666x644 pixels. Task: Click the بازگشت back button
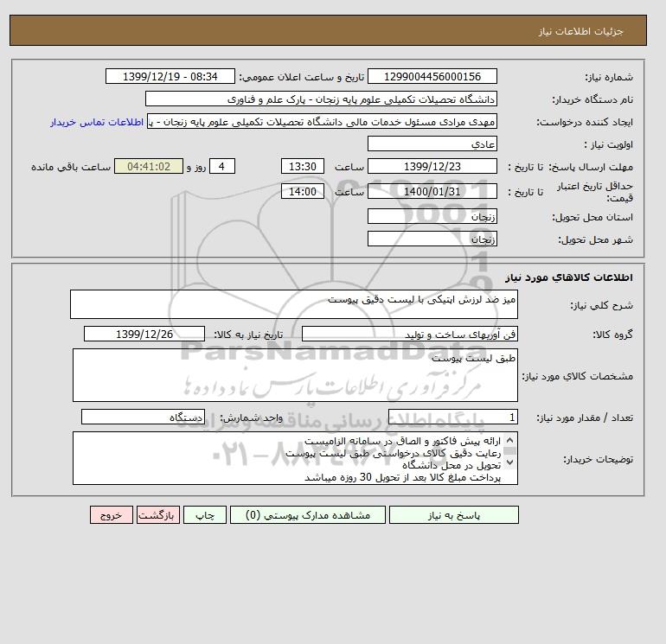(158, 515)
